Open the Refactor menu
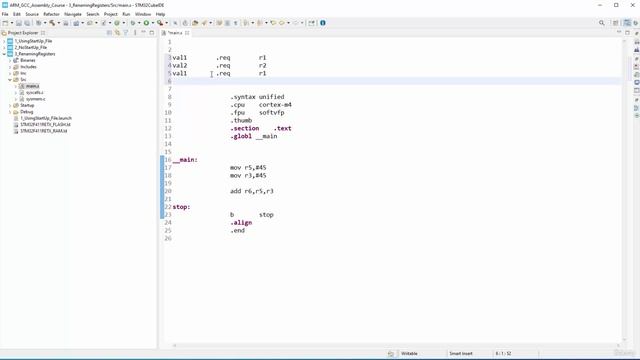This screenshot has width=640, height=360. click(51, 14)
